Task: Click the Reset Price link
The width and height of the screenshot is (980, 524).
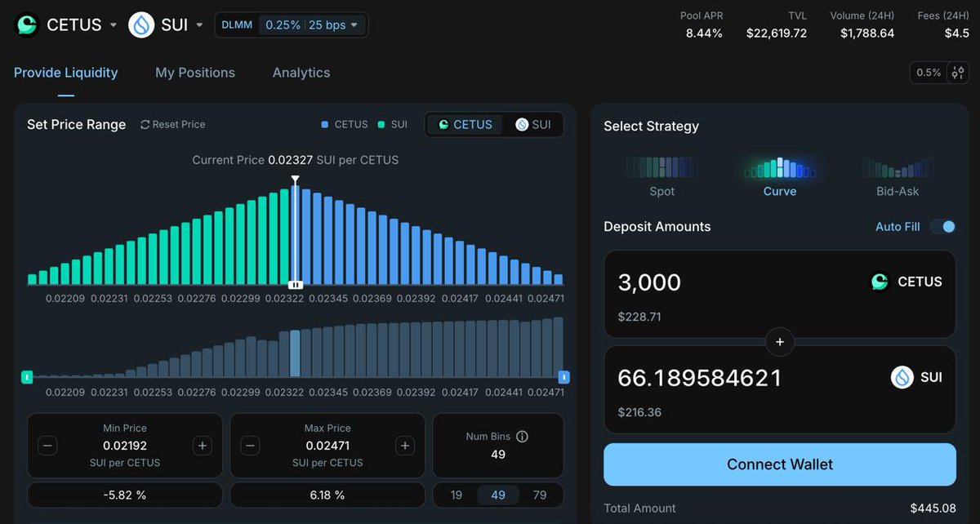Action: [x=173, y=124]
